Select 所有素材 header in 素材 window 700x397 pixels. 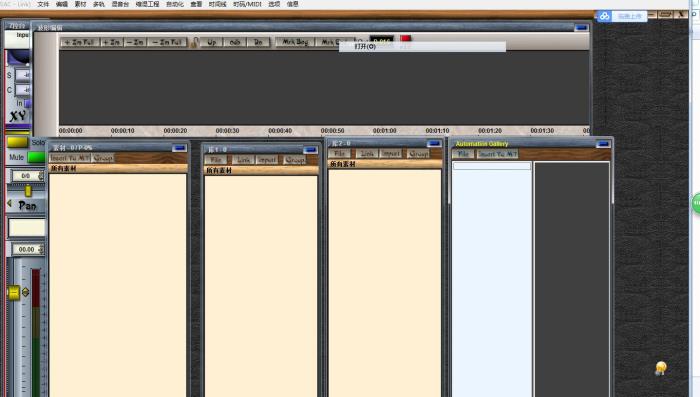pos(118,168)
